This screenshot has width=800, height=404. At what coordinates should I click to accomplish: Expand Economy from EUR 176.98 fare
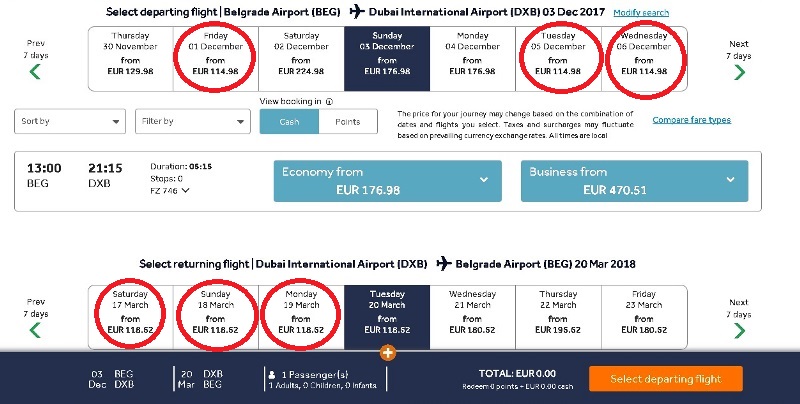pyautogui.click(x=387, y=181)
